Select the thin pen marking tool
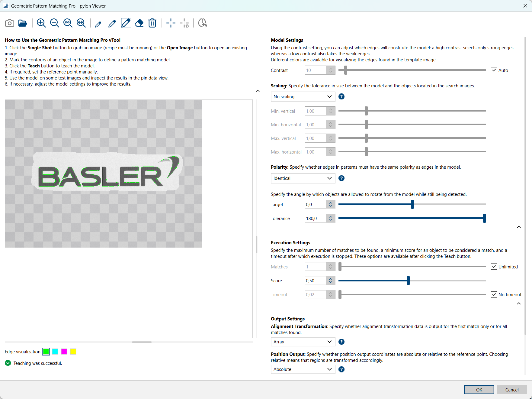 pos(98,24)
